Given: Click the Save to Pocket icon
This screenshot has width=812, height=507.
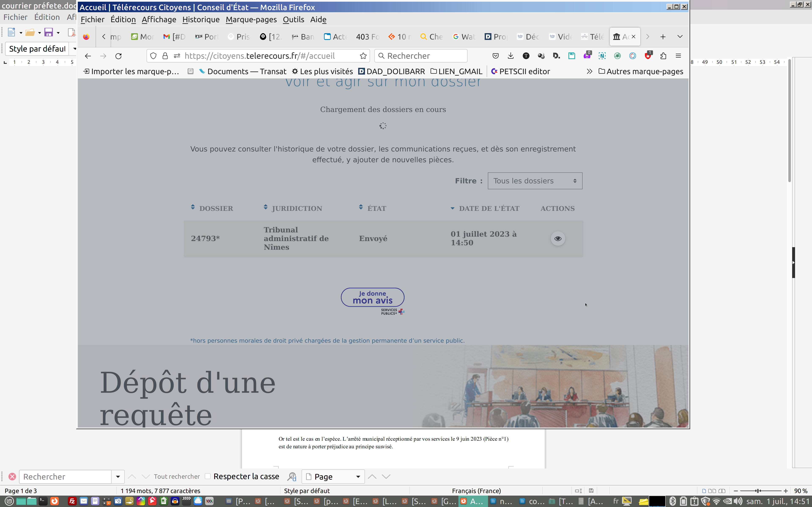Looking at the screenshot, I should pos(495,56).
